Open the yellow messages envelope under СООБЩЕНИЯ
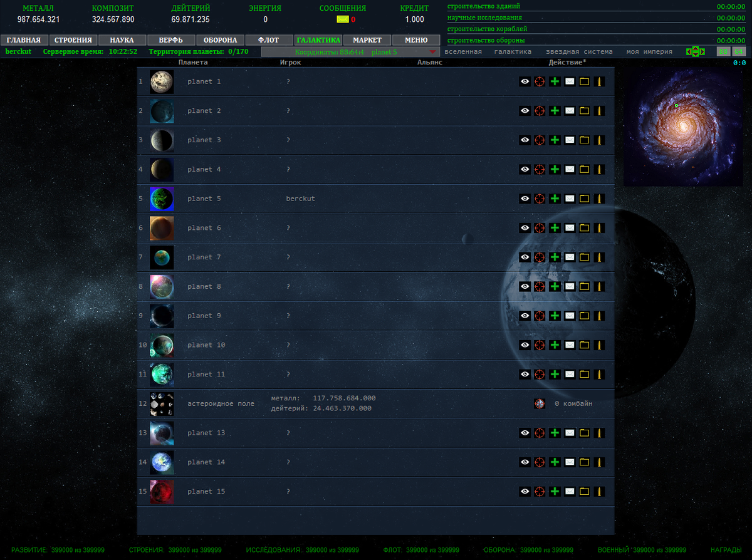The image size is (752, 560). coord(343,19)
